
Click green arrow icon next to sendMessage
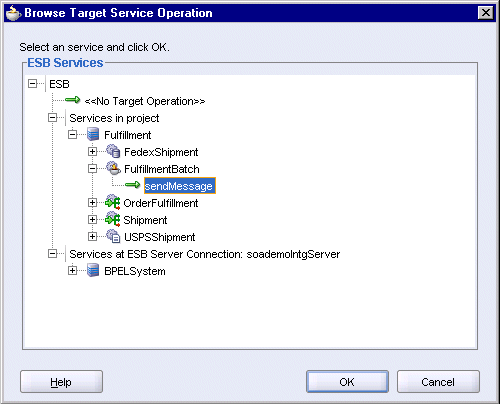click(132, 185)
